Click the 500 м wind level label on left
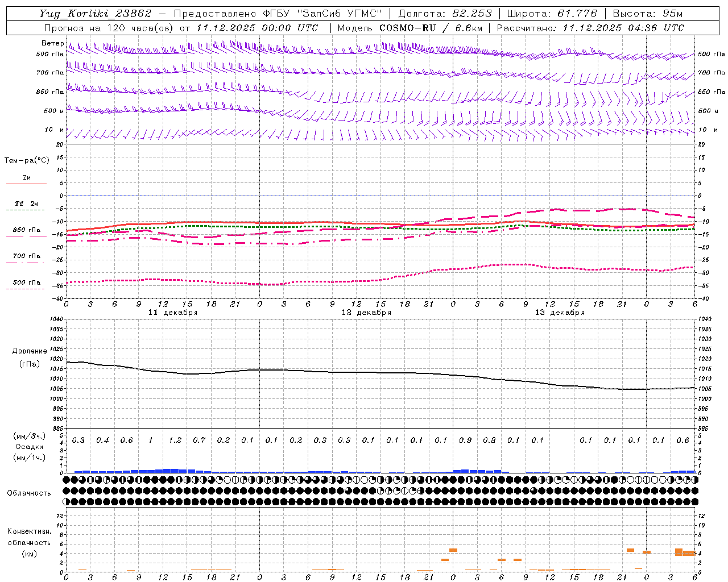Screen dimensions: 728x582 (54, 111)
